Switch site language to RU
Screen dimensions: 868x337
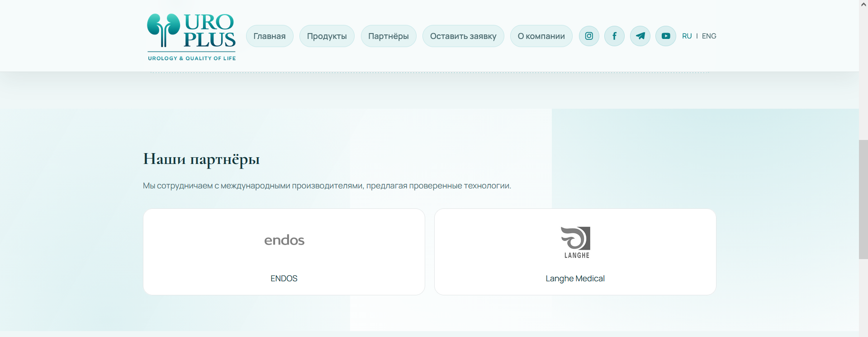[x=687, y=36]
